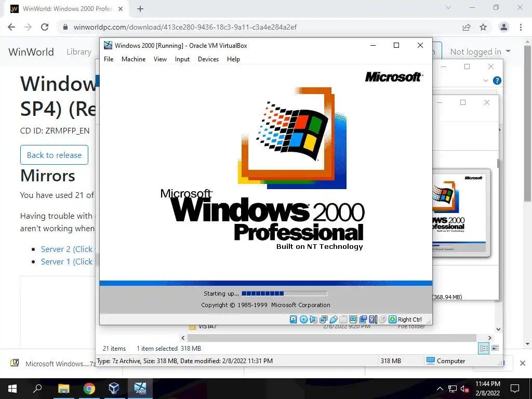Click the green arrow host key icon

[x=393, y=320]
